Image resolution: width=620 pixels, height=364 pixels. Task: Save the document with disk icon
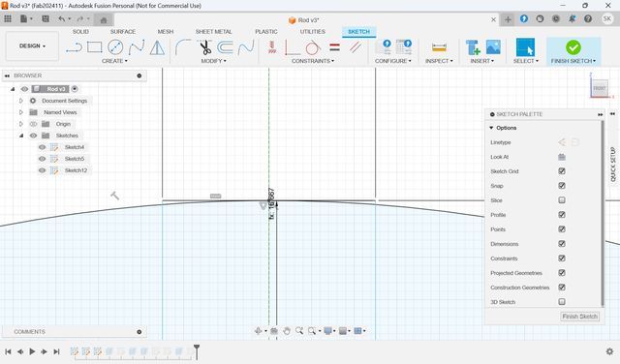(x=46, y=18)
